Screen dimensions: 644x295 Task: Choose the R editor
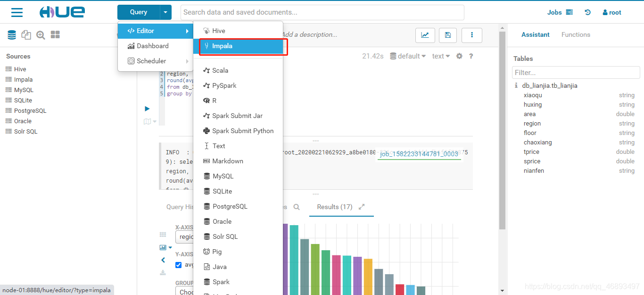coord(238,101)
